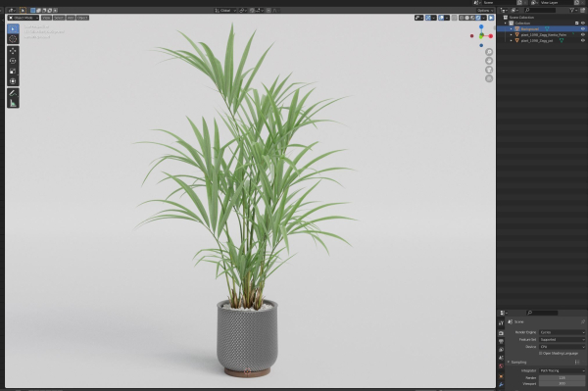Open the outliner filter dropdown
Screen dimensions: 588x391
(x=573, y=11)
